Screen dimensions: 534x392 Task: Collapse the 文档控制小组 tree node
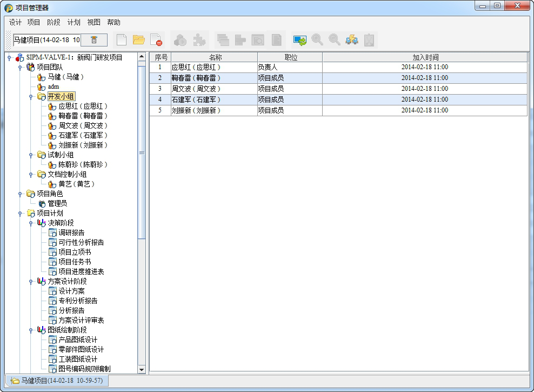coord(31,175)
